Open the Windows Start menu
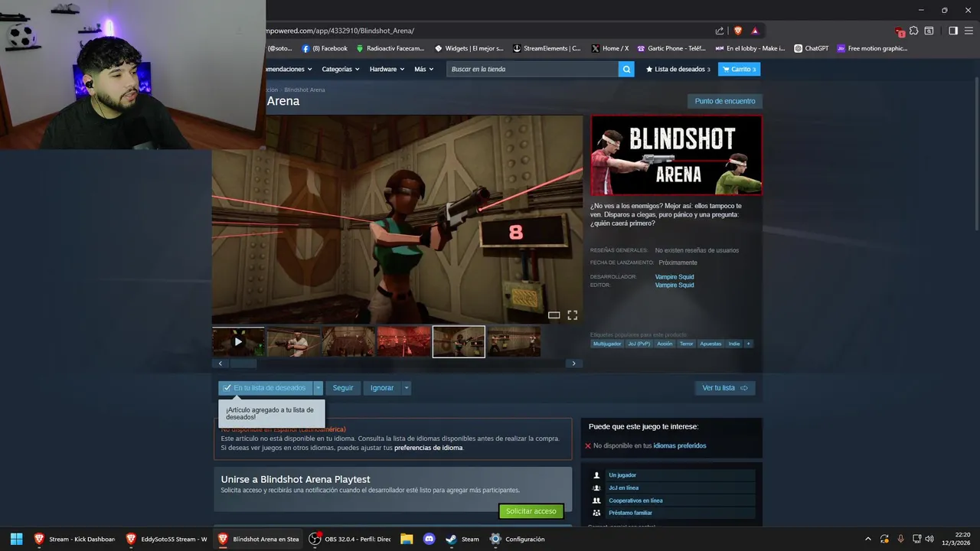980x551 pixels. pos(16,539)
